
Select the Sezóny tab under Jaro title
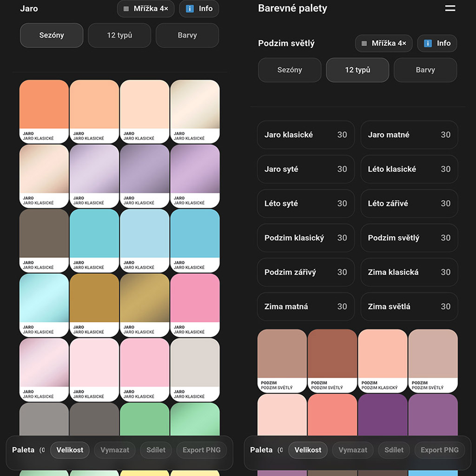tap(52, 35)
